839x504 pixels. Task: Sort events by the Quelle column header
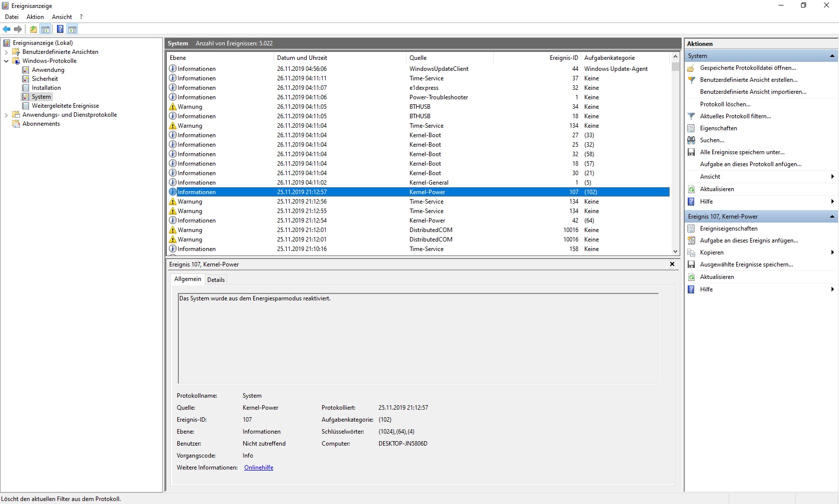click(x=450, y=58)
